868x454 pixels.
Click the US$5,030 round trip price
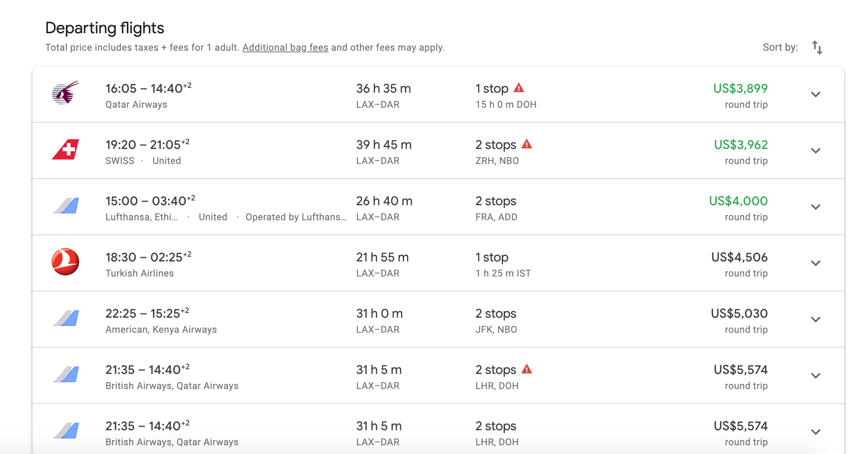click(739, 314)
